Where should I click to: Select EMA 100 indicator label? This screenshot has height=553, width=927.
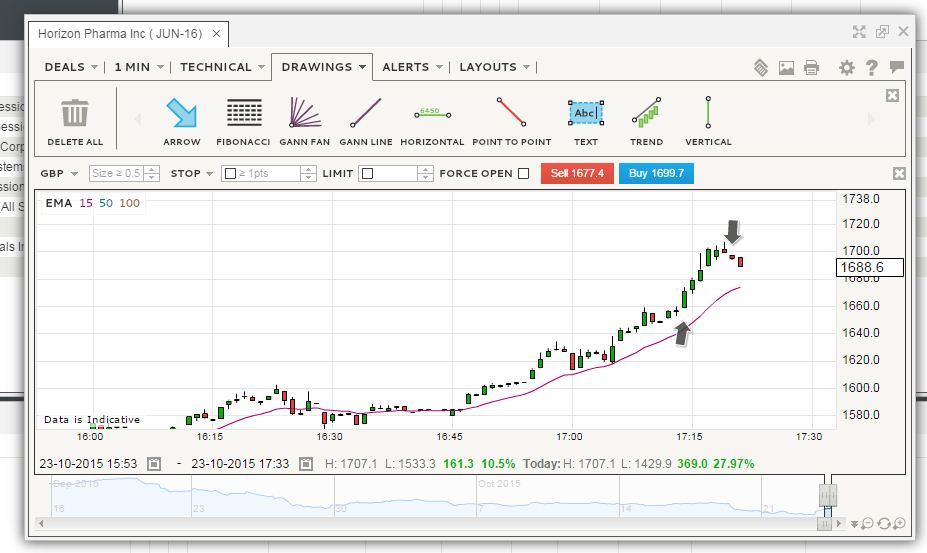[x=129, y=203]
